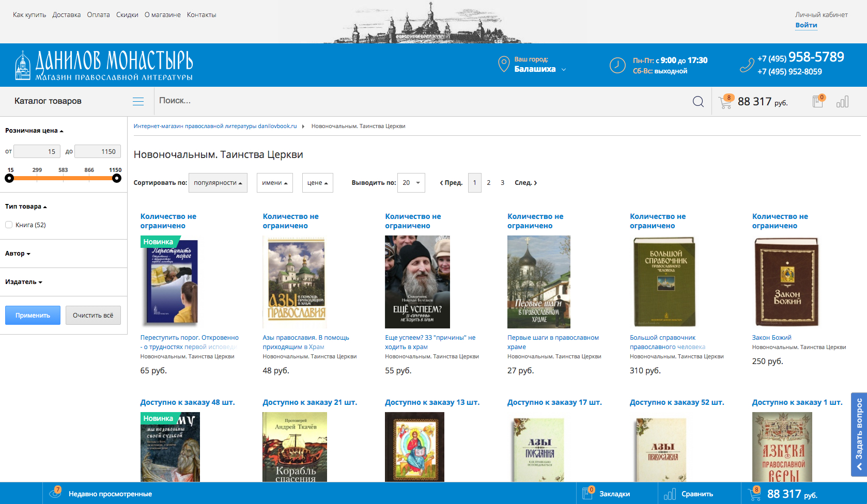Expand the Издатель filter section

pos(23,282)
